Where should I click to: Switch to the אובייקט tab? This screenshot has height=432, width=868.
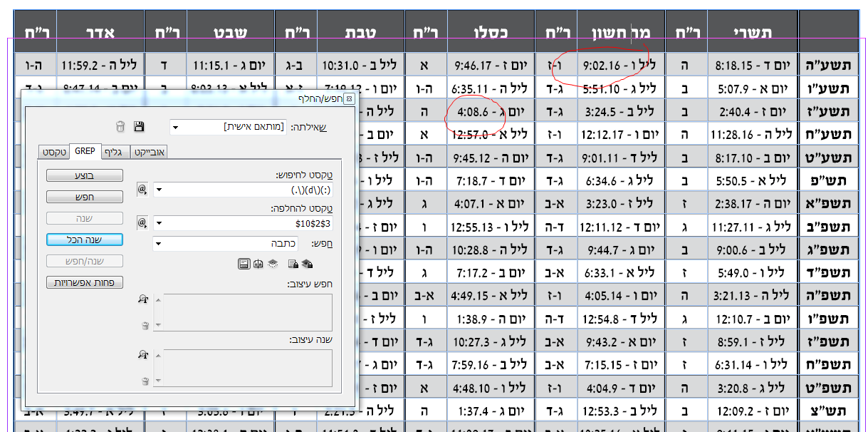150,152
